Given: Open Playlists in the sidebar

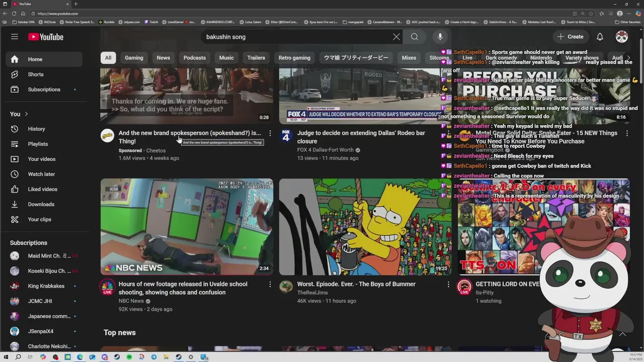Looking at the screenshot, I should (44, 144).
